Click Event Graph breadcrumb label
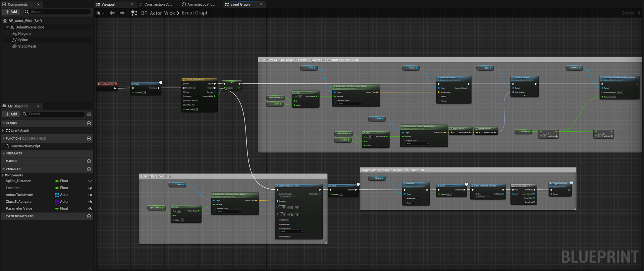This screenshot has width=644, height=271. coord(195,13)
